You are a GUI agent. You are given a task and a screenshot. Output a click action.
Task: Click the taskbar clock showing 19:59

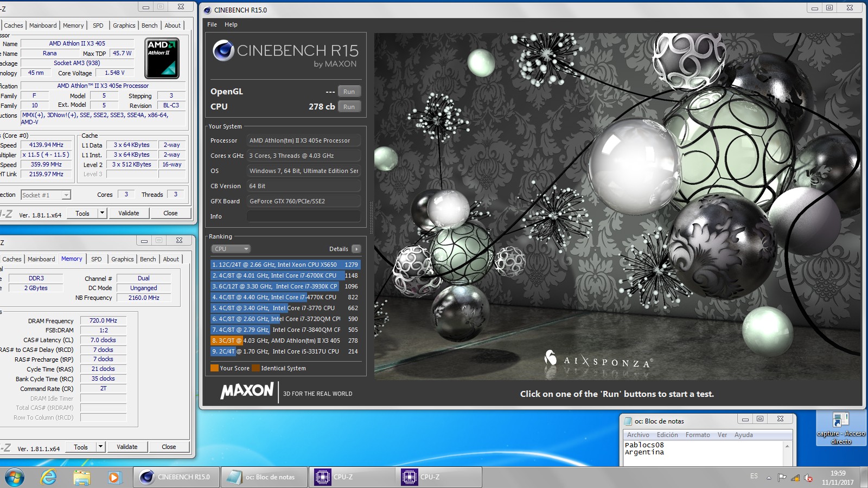tap(838, 478)
